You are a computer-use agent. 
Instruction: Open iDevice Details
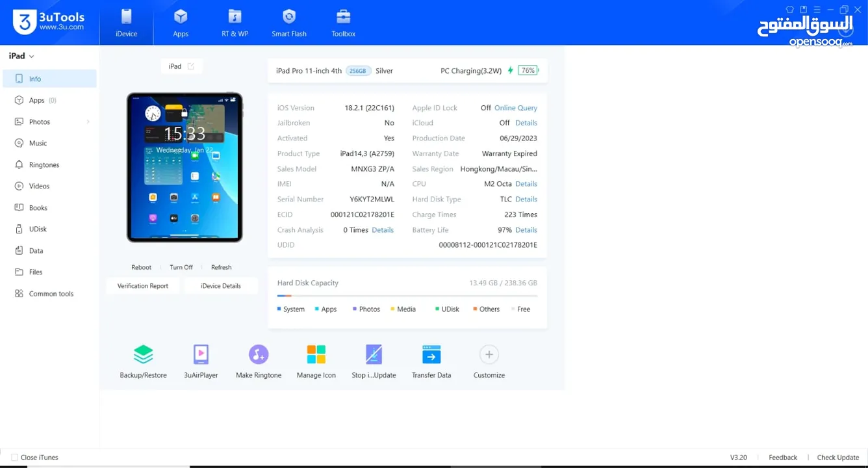point(221,286)
